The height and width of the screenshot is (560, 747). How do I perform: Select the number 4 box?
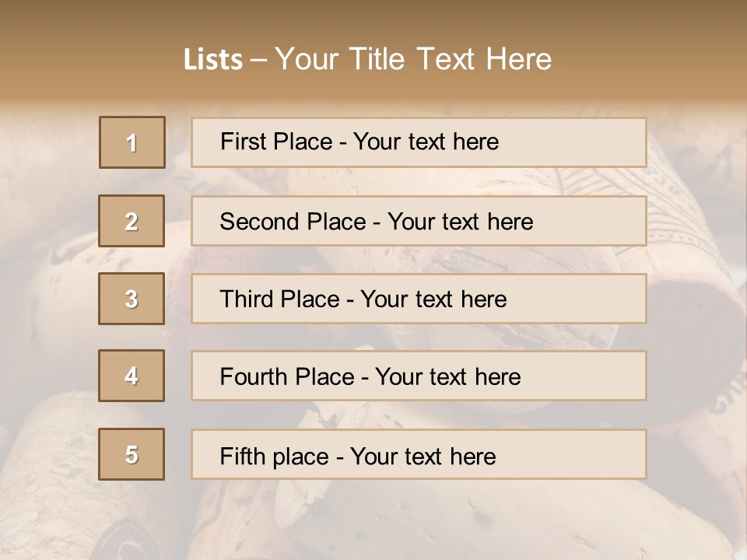point(132,376)
